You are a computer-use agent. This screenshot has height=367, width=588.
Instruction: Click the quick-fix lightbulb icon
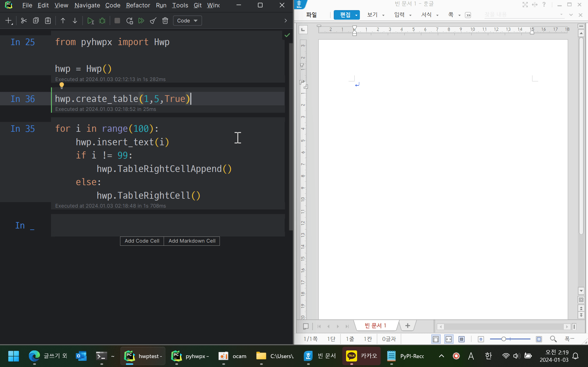[x=62, y=85]
